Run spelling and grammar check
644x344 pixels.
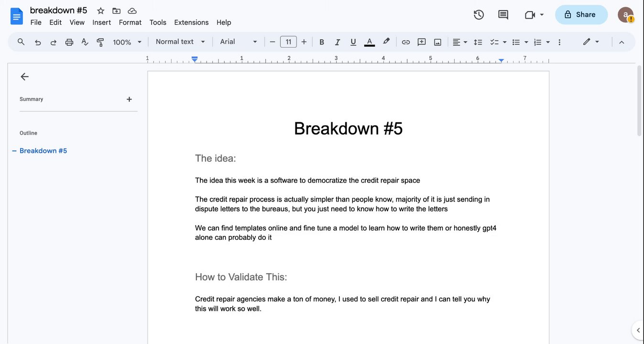[85, 42]
